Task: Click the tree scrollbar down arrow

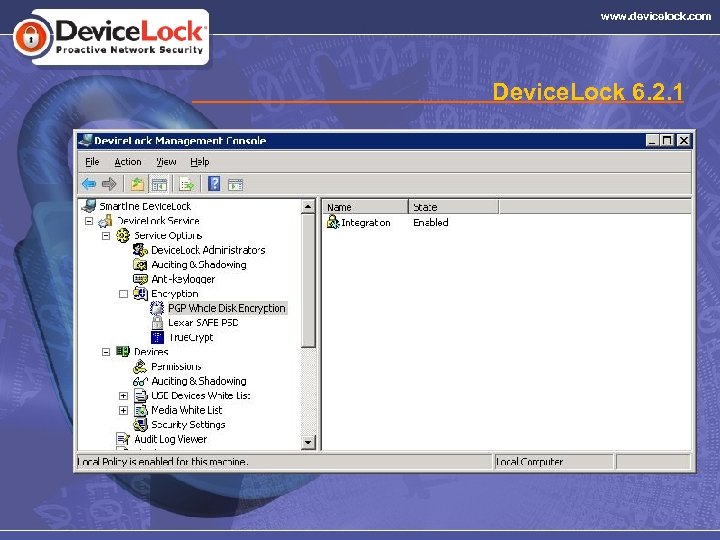Action: pyautogui.click(x=308, y=442)
